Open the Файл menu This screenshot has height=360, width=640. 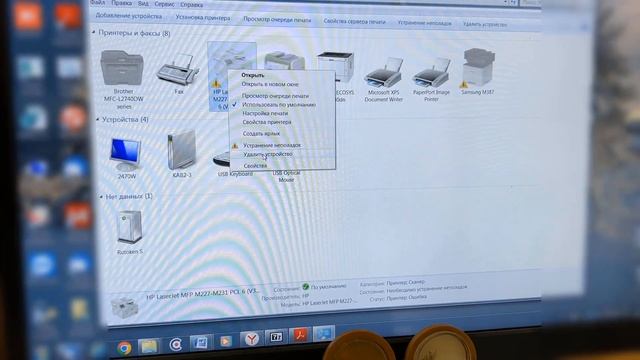(98, 2)
